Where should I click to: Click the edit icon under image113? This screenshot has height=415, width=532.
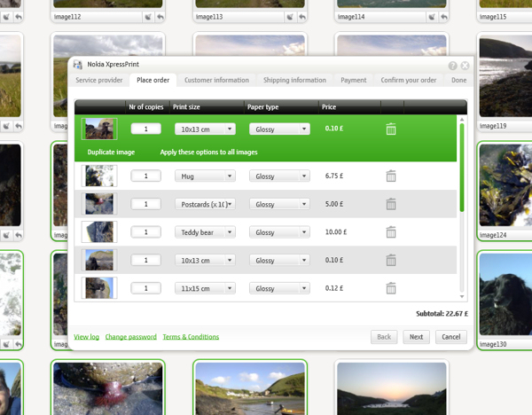[x=290, y=17]
